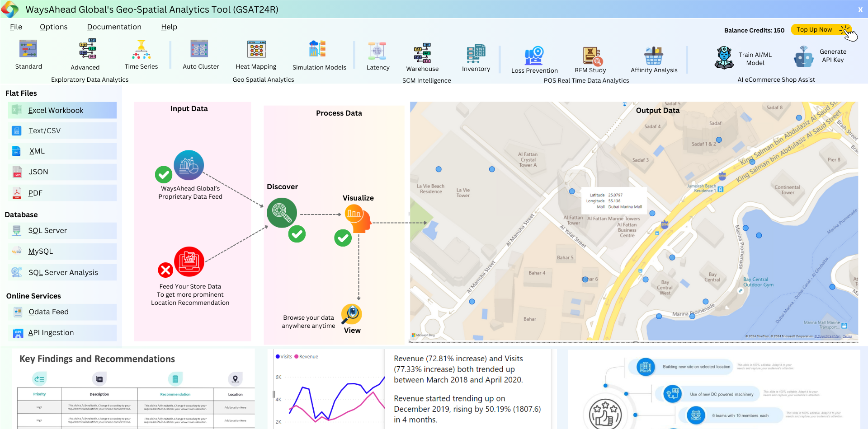
Task: Open the File menu
Action: [16, 27]
